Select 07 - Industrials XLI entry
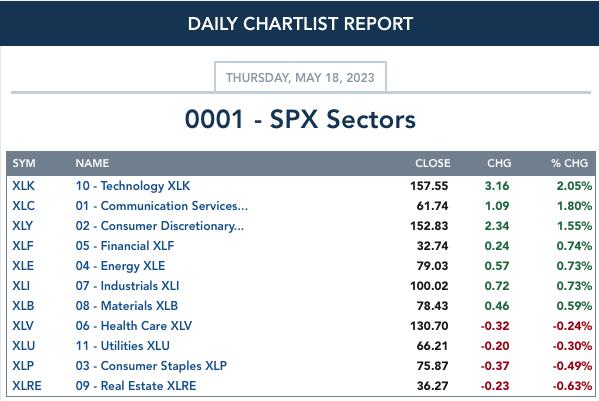Image resolution: width=599 pixels, height=401 pixels. (127, 286)
